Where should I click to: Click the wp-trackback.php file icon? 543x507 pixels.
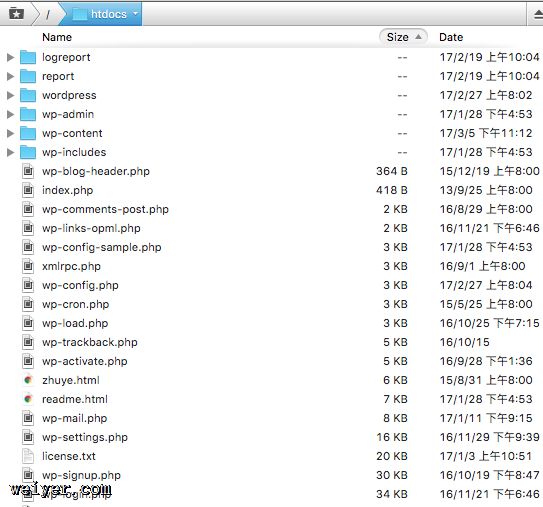(x=28, y=342)
